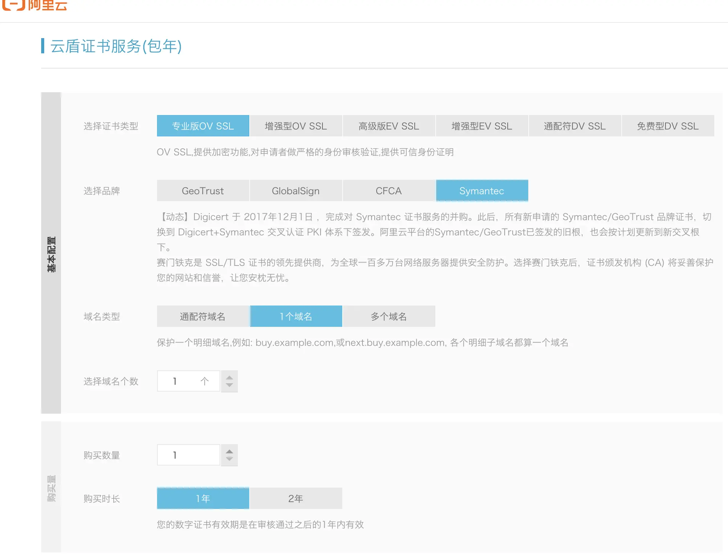This screenshot has height=560, width=728.
Task: Focus the 购买数量 quantity input field
Action: (x=189, y=455)
